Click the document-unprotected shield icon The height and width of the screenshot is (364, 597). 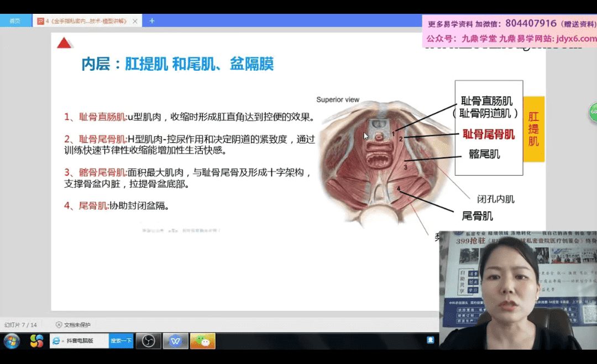[59, 325]
